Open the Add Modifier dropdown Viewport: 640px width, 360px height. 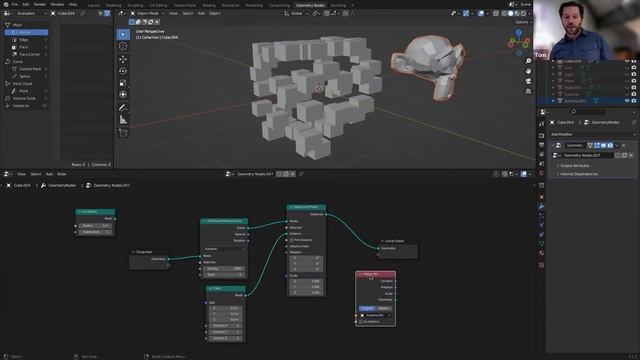[x=592, y=134]
